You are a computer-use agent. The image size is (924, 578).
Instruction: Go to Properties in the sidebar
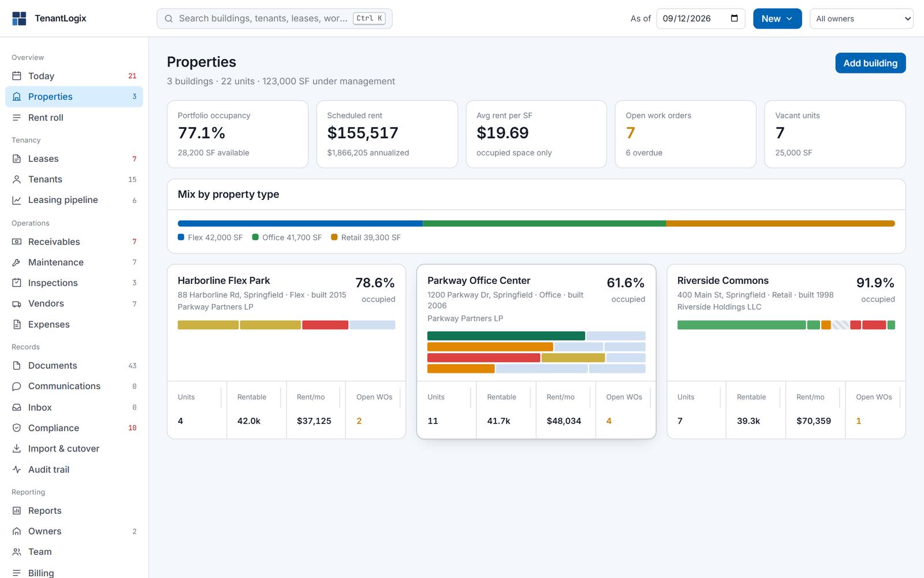74,97
